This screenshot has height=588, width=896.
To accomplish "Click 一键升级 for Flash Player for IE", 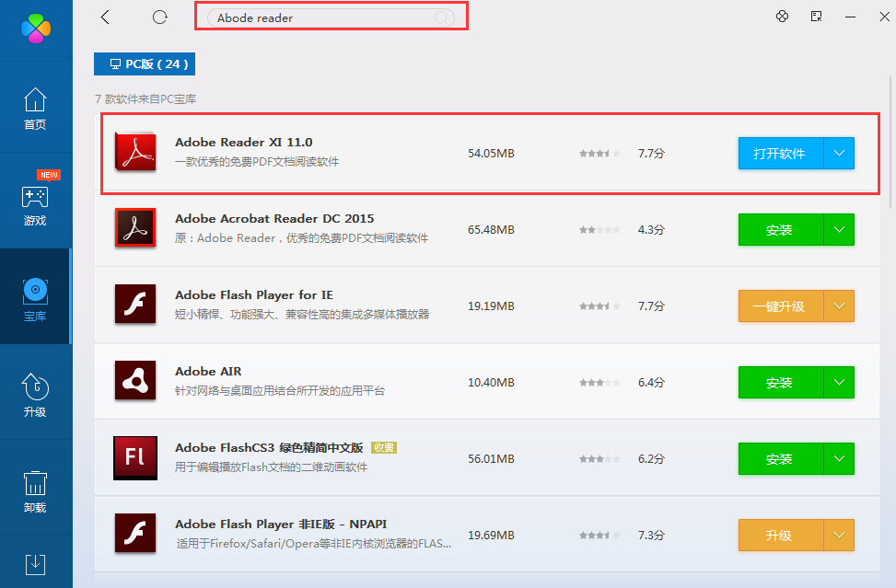I will click(781, 306).
